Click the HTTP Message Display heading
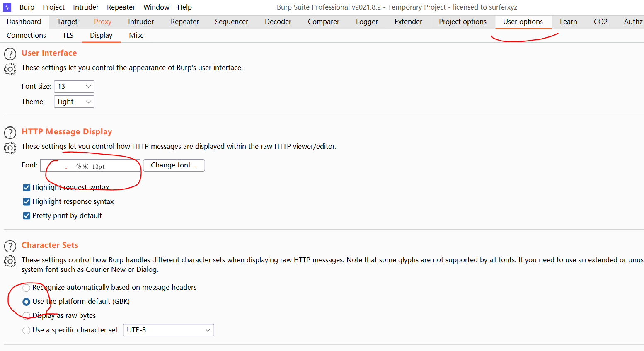The image size is (644, 351). (x=67, y=132)
